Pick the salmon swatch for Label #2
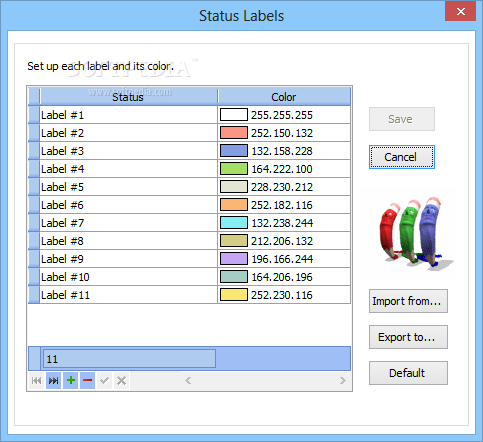Screen dimensions: 483x442 pos(234,133)
